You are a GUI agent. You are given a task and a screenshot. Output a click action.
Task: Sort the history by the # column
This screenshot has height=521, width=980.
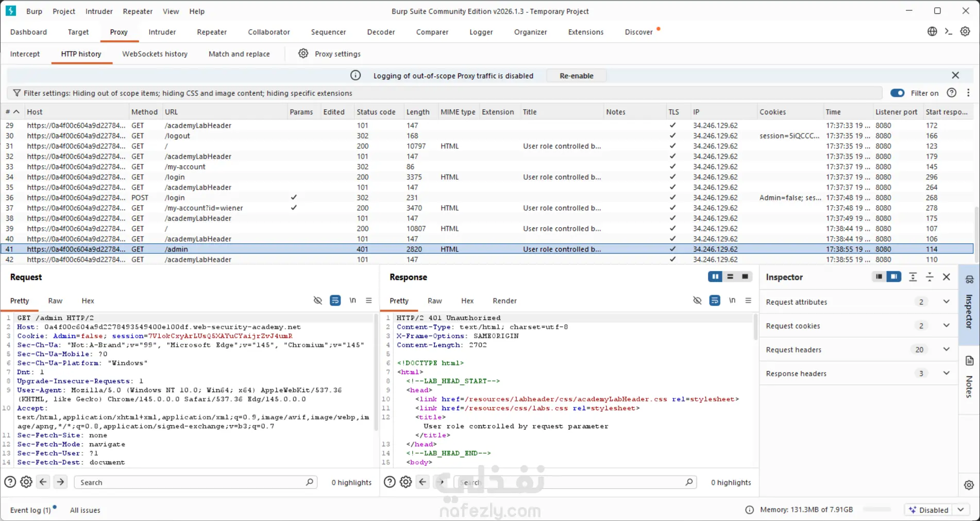click(x=12, y=112)
